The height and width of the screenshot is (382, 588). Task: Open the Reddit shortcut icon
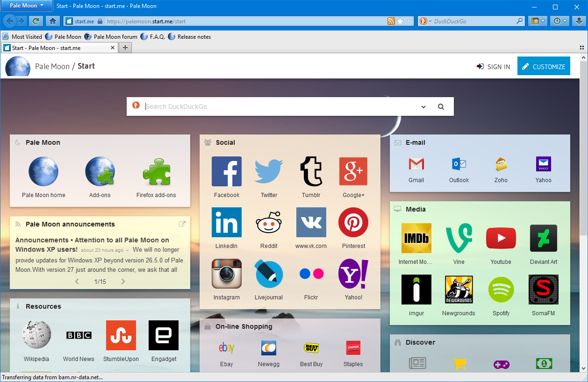click(x=269, y=222)
